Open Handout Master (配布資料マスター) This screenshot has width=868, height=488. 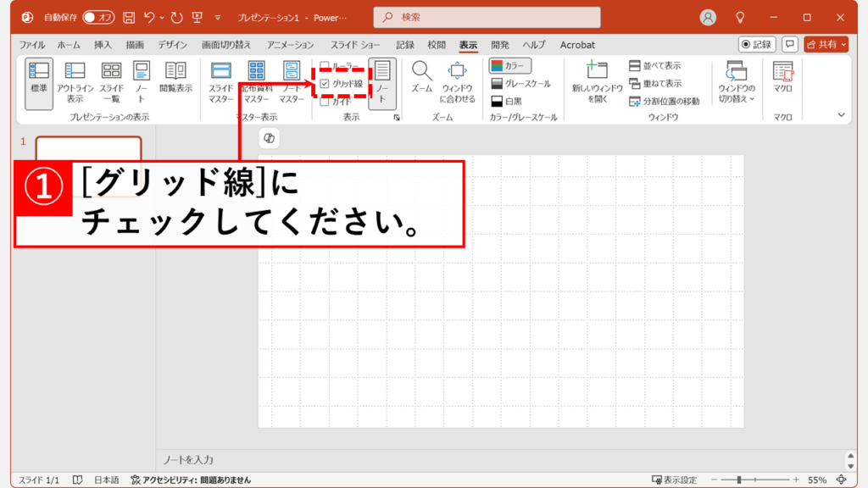[256, 84]
